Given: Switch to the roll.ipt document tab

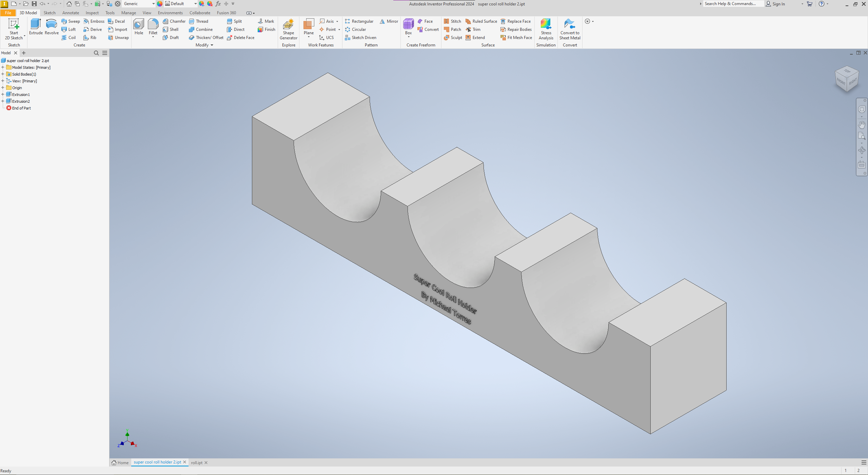Looking at the screenshot, I should (x=197, y=463).
